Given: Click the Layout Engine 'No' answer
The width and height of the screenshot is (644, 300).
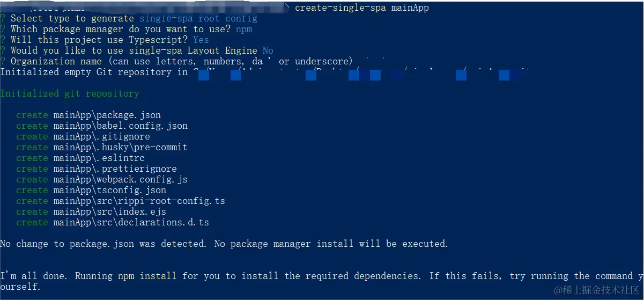Looking at the screenshot, I should 268,50.
